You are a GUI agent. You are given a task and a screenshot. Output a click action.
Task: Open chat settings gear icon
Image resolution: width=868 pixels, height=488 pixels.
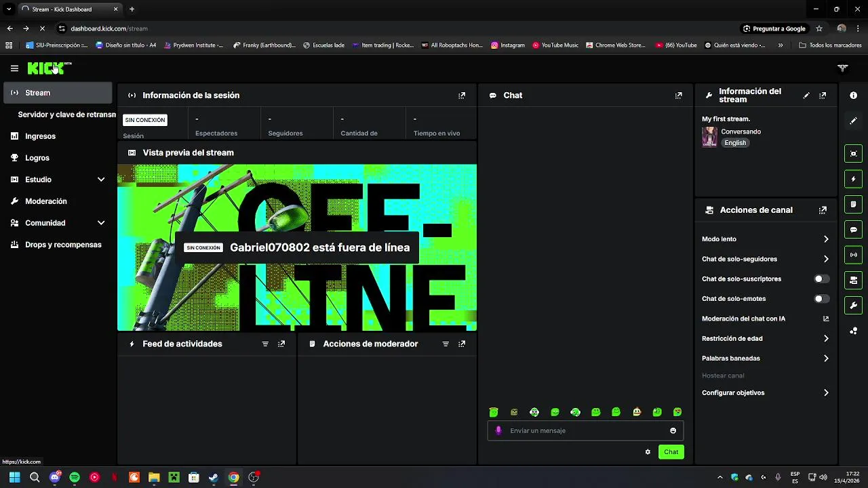pyautogui.click(x=648, y=452)
